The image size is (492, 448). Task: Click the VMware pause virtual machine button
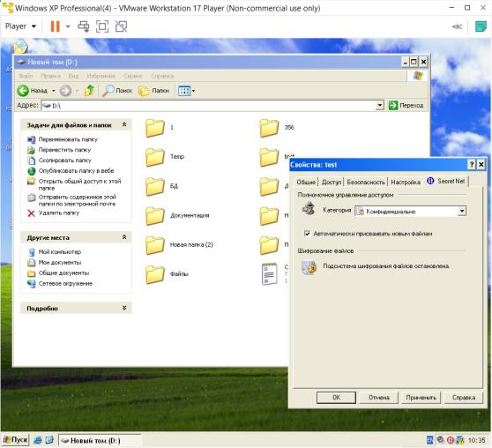coord(55,26)
